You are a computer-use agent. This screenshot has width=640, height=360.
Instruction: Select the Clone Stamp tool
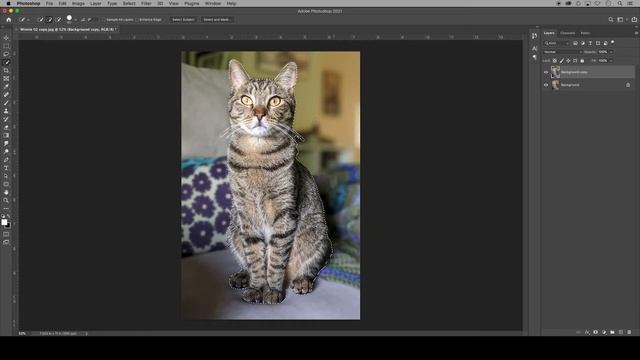click(x=6, y=111)
